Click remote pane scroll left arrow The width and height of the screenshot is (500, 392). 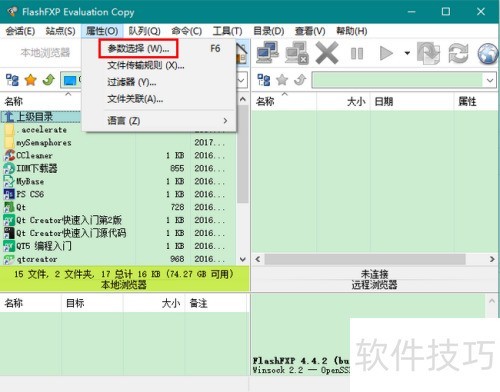tap(257, 259)
